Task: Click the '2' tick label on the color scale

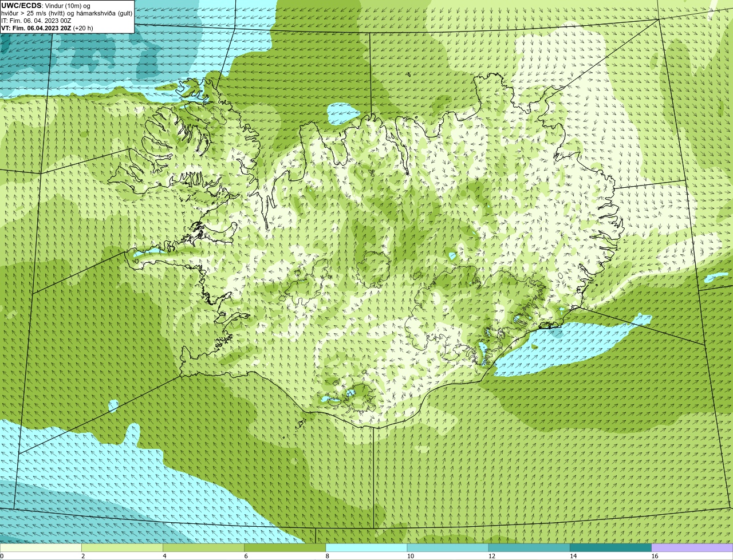Action: point(83,556)
